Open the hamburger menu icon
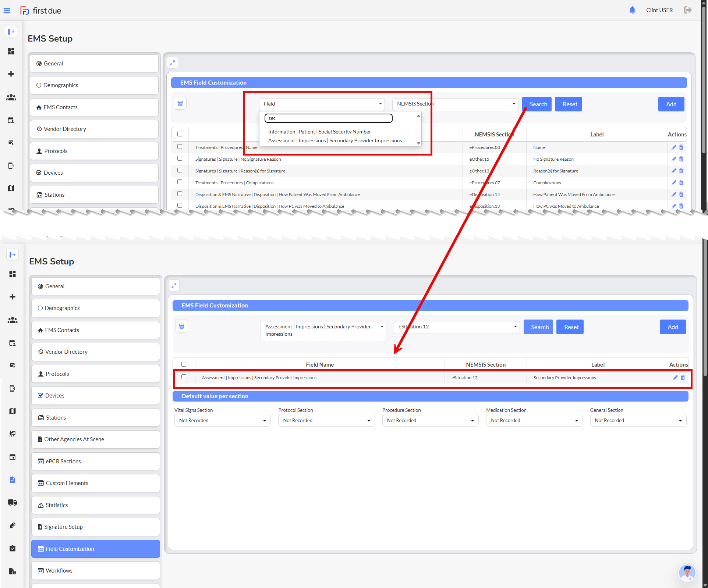 tap(7, 10)
